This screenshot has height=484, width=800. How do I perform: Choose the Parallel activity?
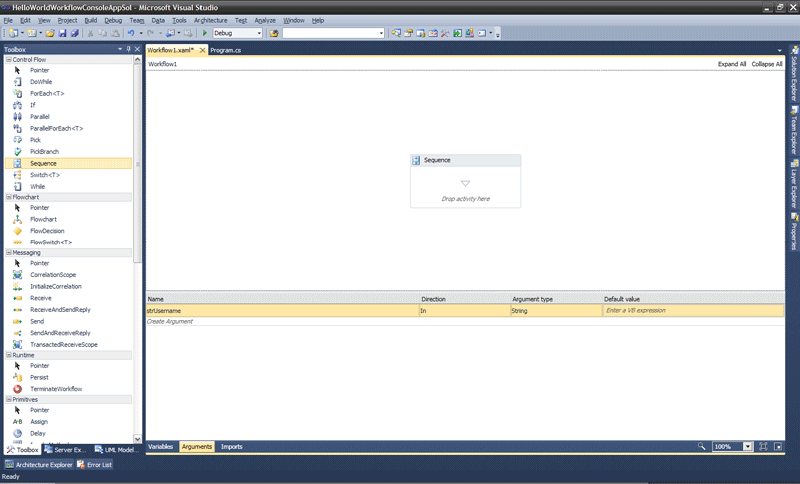[39, 117]
